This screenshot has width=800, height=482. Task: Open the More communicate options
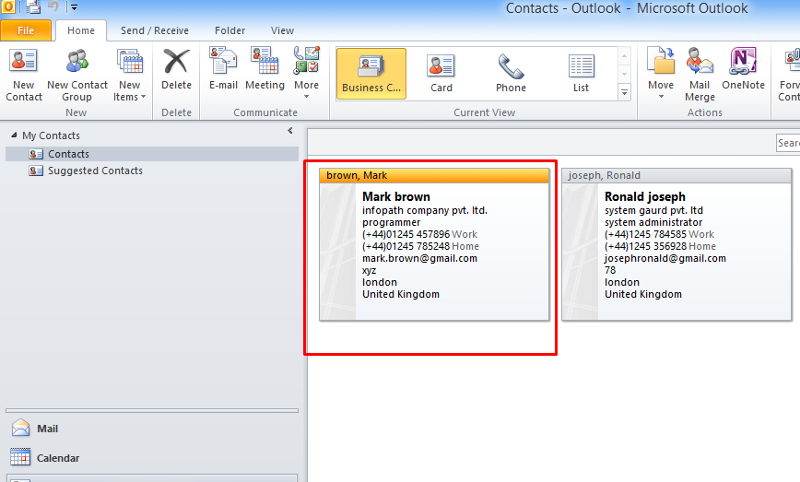[306, 74]
